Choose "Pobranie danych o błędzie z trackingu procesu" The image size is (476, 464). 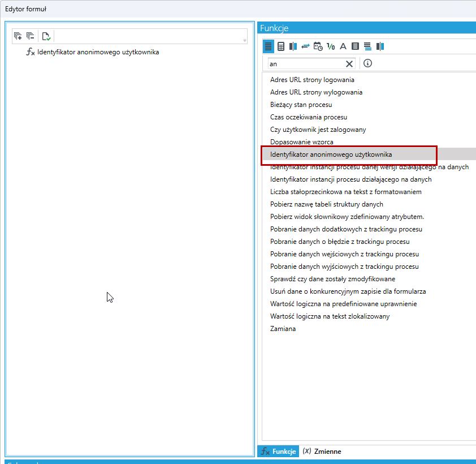click(x=340, y=242)
